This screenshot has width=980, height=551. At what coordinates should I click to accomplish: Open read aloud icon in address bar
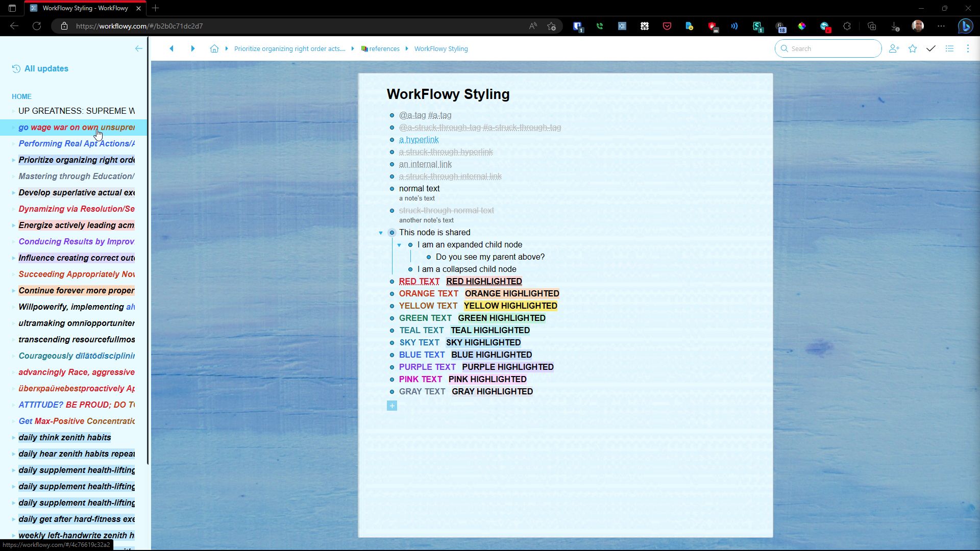[x=533, y=26]
